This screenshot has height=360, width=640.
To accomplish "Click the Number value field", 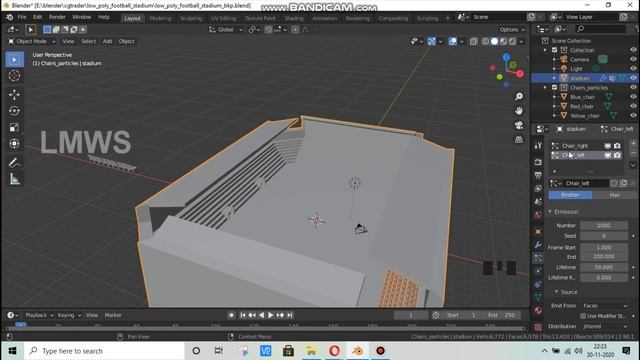I will (604, 225).
